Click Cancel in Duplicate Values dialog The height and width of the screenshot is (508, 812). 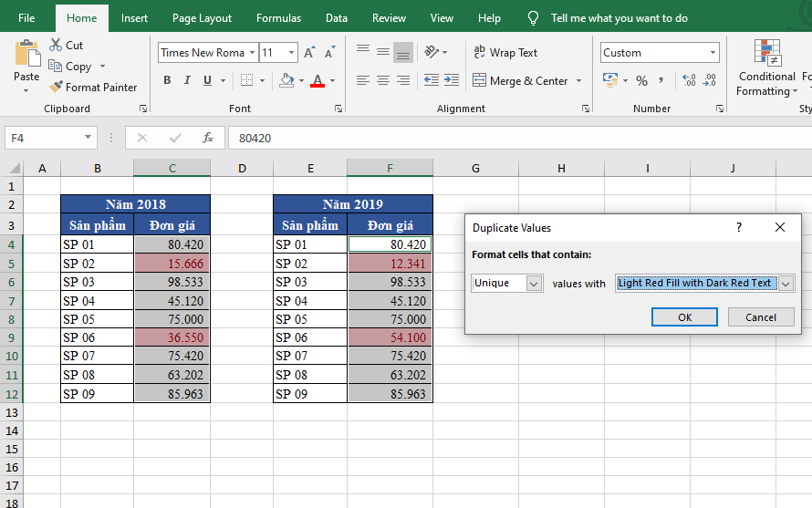(760, 317)
